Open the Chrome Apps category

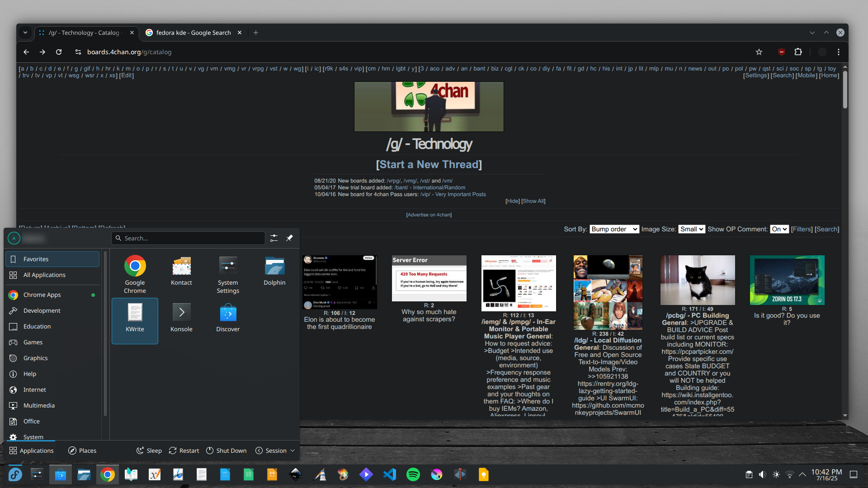[x=52, y=295]
